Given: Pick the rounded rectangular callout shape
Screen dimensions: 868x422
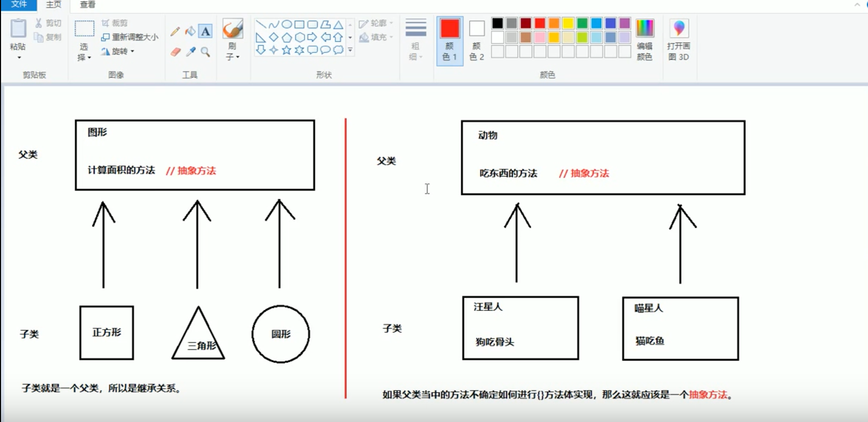Looking at the screenshot, I should point(312,50).
